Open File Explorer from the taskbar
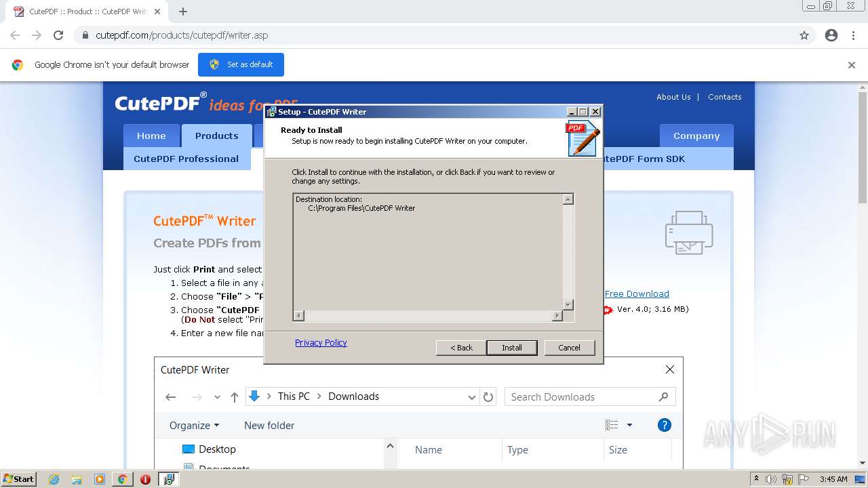This screenshot has width=868, height=488. tap(77, 479)
